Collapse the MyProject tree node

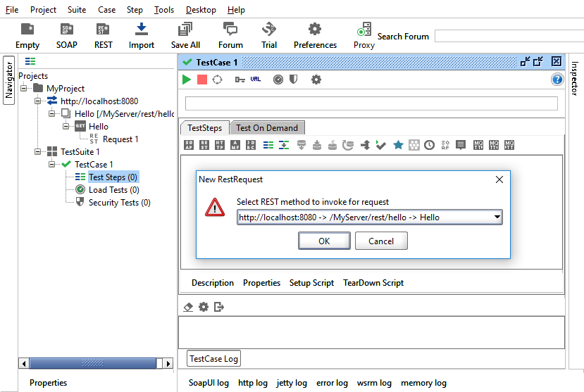24,89
